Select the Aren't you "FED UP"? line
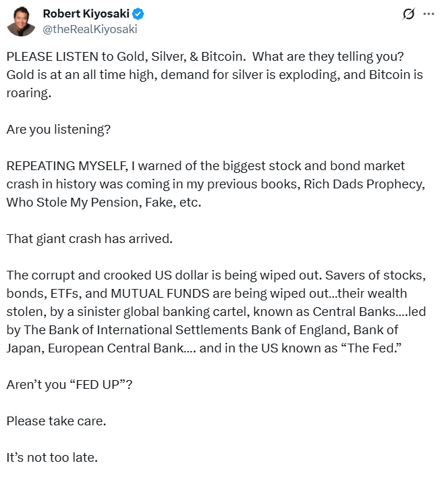The height and width of the screenshot is (478, 448). pos(69,385)
